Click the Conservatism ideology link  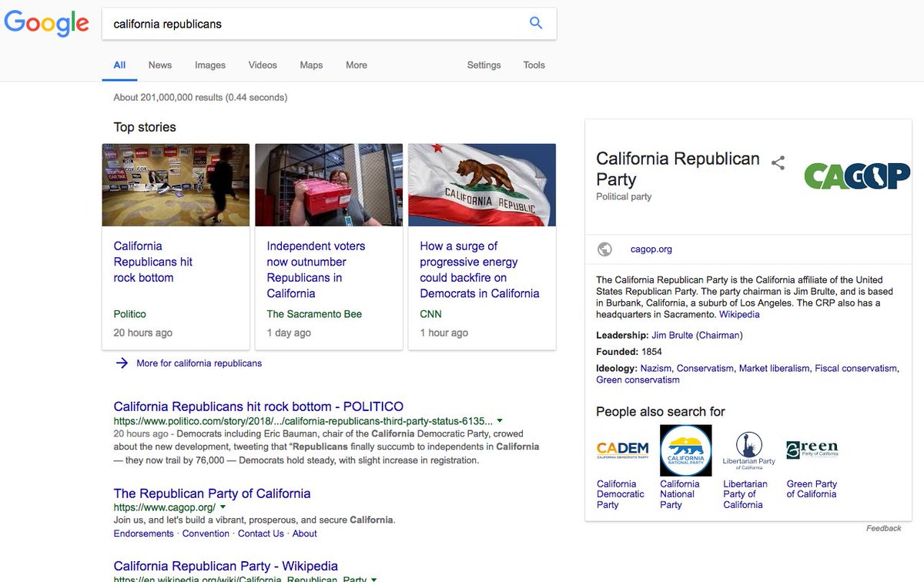(x=705, y=368)
